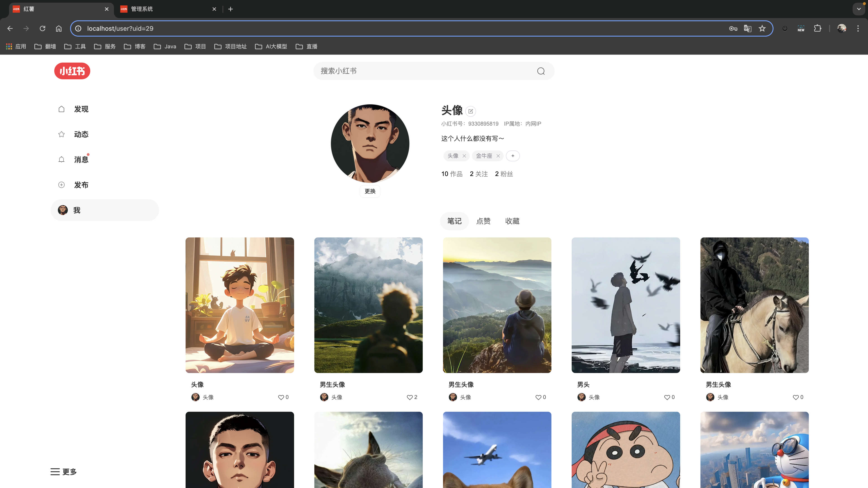View the 2 粉丝 followers list

point(504,174)
